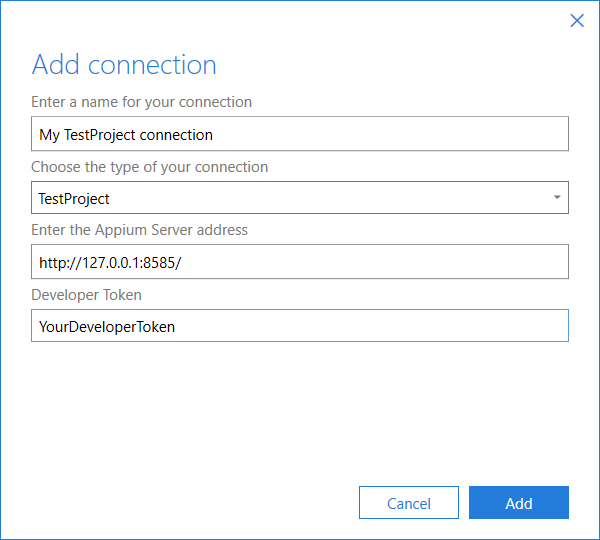Click the 'Developer Token' label
This screenshot has height=540, width=600.
pos(86,295)
